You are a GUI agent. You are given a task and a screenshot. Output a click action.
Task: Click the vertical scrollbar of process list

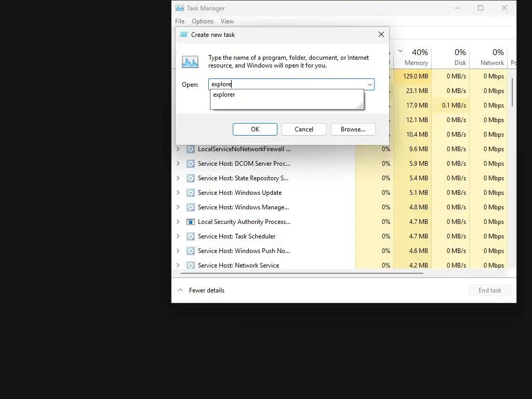512,92
